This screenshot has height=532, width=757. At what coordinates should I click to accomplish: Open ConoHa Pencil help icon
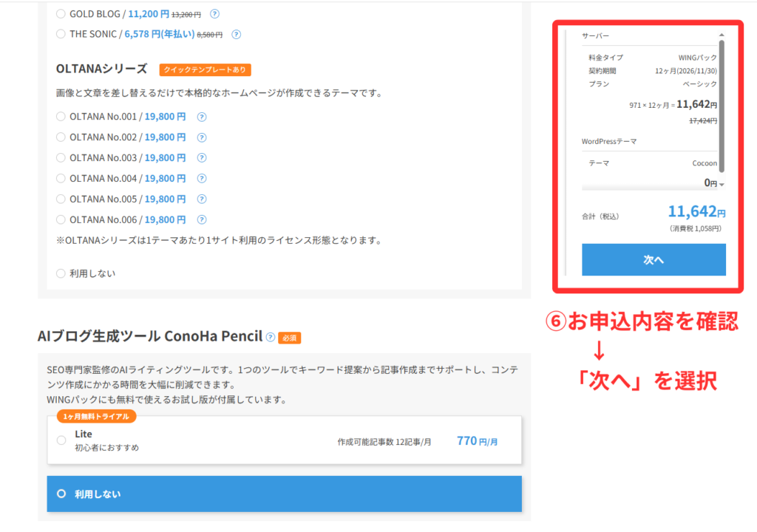[271, 337]
